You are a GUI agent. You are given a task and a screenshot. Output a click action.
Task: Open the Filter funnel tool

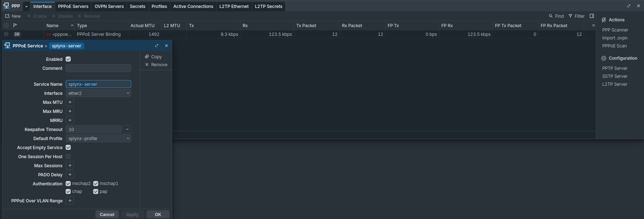[x=570, y=16]
